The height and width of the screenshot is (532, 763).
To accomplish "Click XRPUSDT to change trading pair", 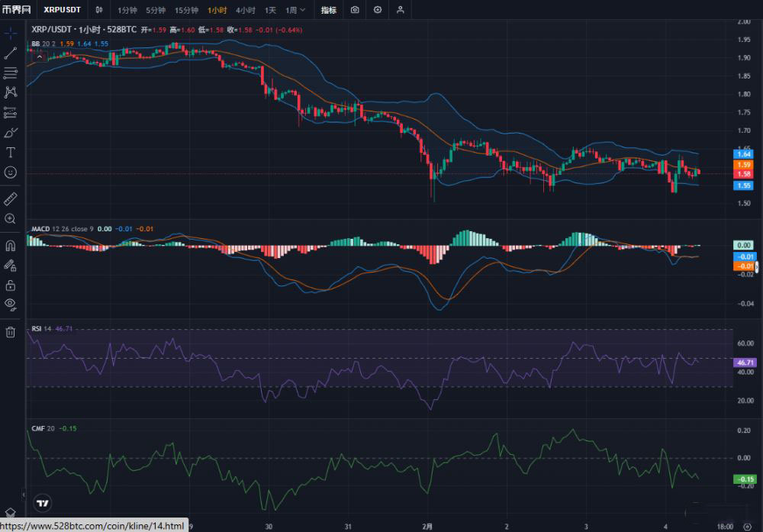I will coord(61,10).
